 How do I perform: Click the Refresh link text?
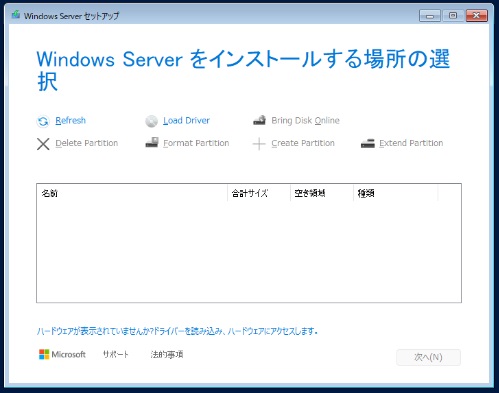70,120
